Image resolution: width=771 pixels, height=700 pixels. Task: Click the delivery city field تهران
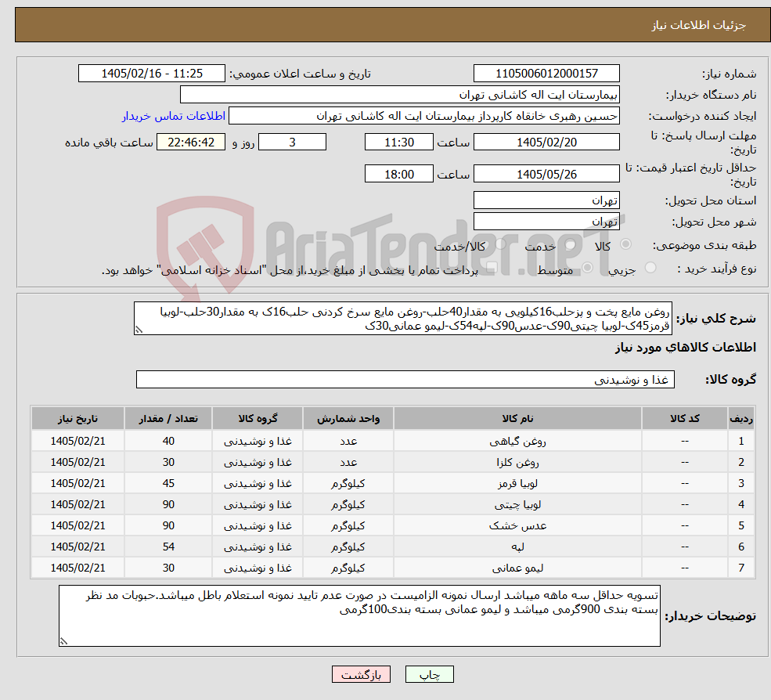click(546, 222)
